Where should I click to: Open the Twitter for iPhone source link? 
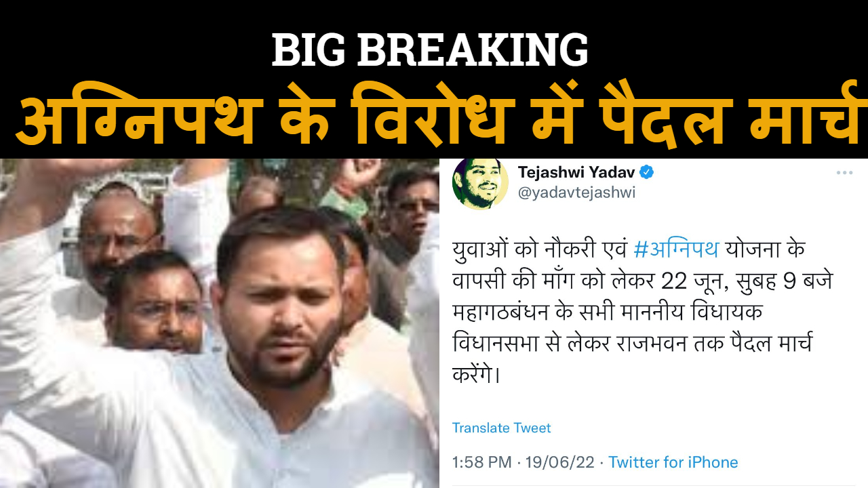tap(673, 462)
